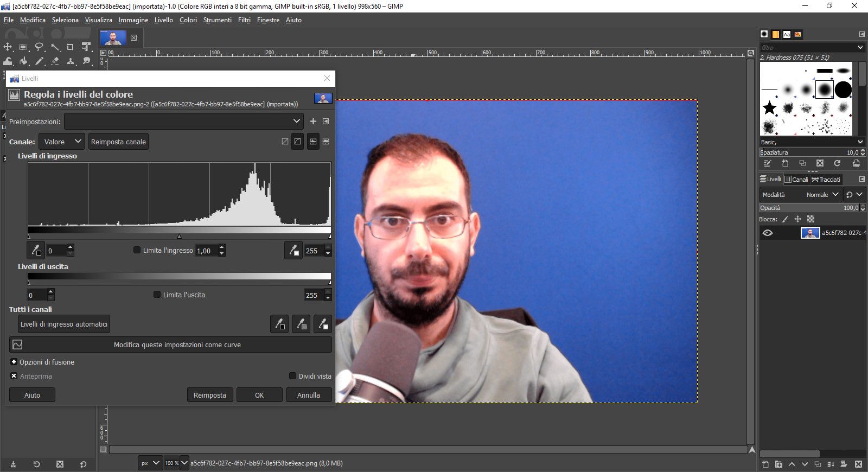Select the Rectangle Select tool
Viewport: 868px width, 472px height.
[x=23, y=47]
